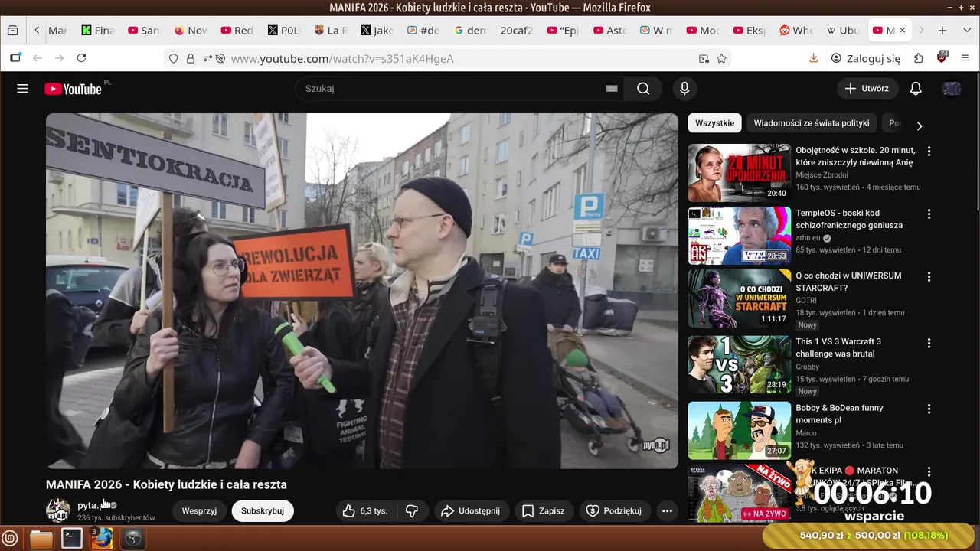Screen dimensions: 980x551
Task: Subscribe using the Subskrybuj button
Action: (263, 510)
